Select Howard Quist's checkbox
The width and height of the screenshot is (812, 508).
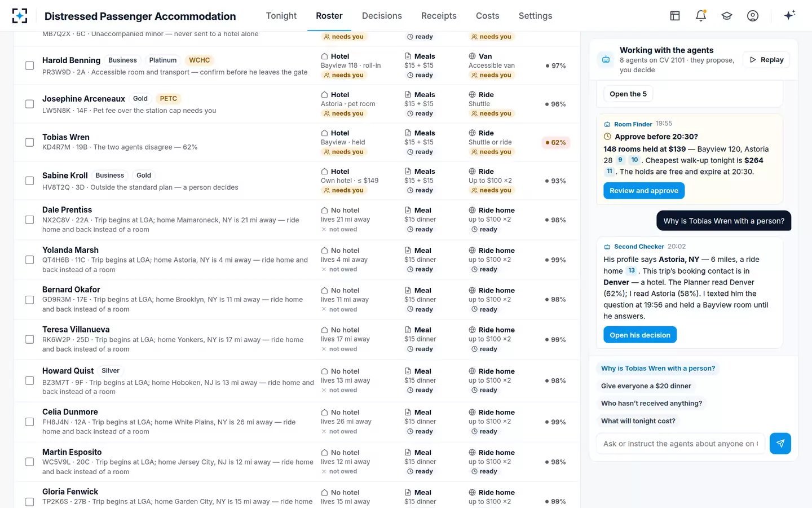pos(29,381)
